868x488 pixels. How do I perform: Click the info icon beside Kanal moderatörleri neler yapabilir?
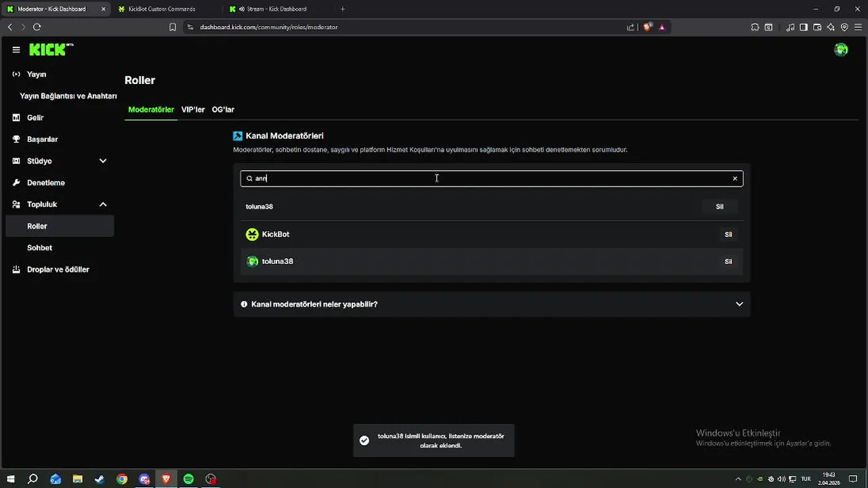point(244,304)
